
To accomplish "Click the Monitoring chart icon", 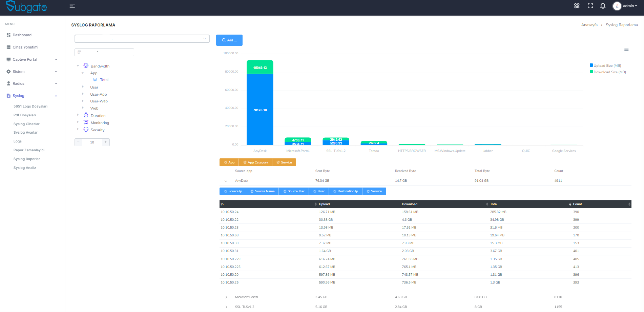I will click(x=86, y=122).
